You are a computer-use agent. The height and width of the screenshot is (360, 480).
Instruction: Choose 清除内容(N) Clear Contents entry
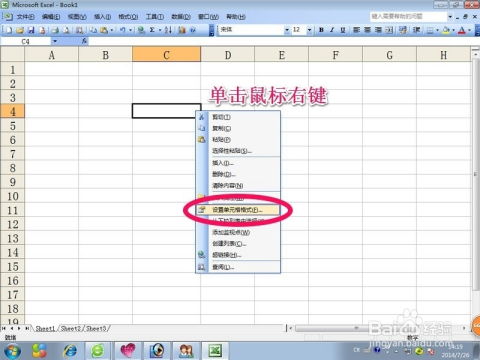(x=238, y=186)
